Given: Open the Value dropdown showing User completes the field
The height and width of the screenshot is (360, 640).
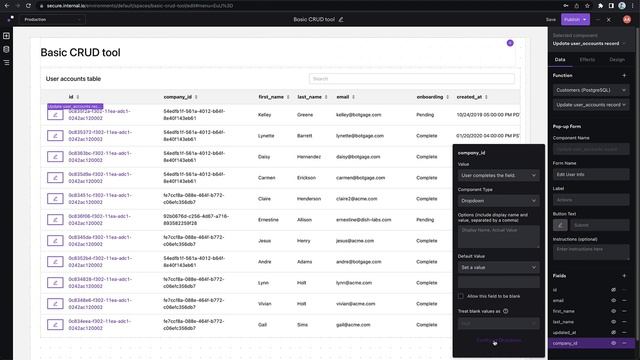Looking at the screenshot, I should coord(498,176).
